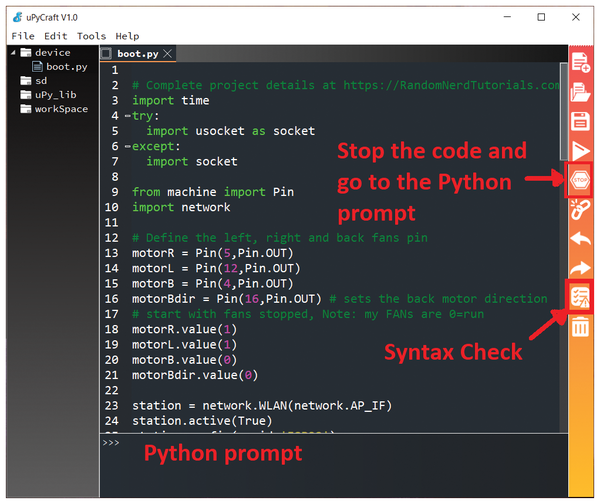
Task: Click the 'start with fans stopped' comment
Action: [308, 314]
